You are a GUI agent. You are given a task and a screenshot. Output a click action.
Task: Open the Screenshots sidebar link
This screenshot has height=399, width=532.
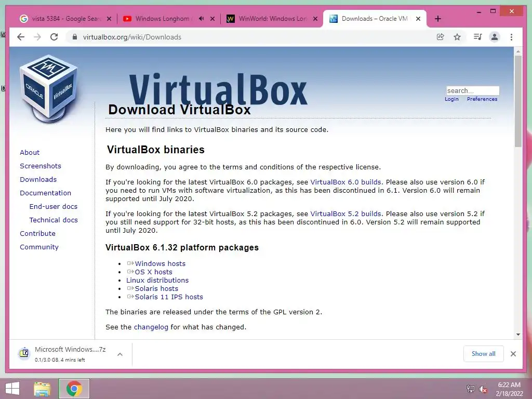click(x=41, y=166)
